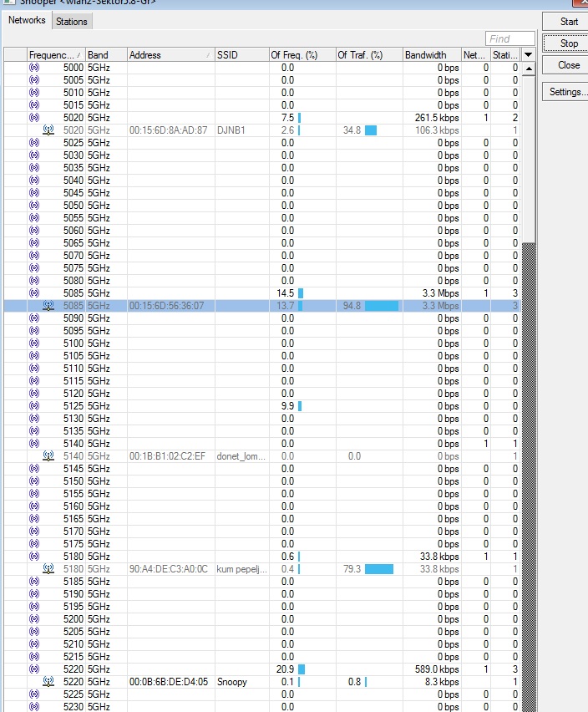This screenshot has height=712, width=588.
Task: Switch to the Stations tab
Action: click(72, 22)
